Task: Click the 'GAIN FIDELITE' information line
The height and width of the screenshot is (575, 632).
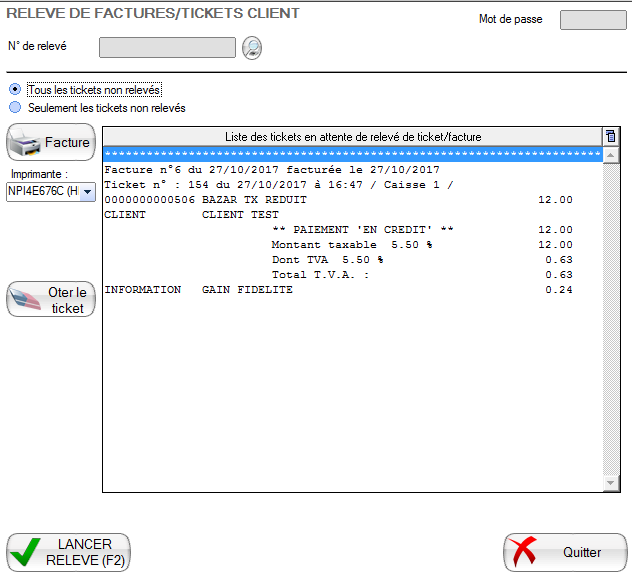Action: [250, 290]
